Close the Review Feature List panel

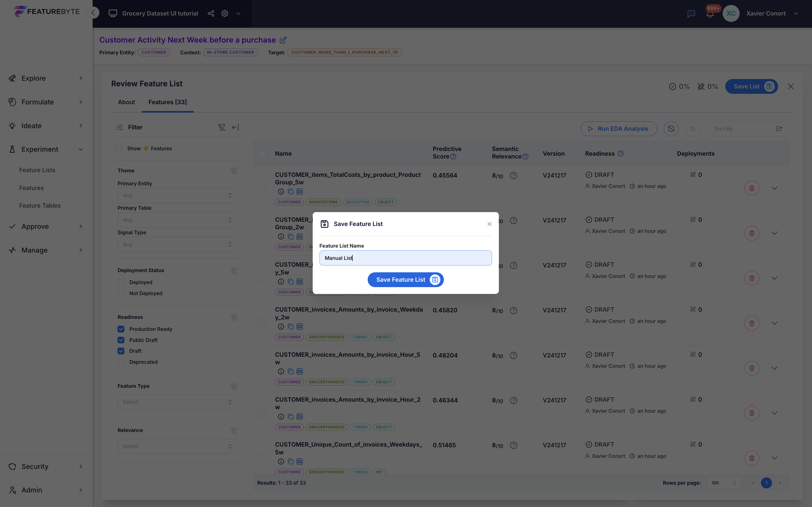pyautogui.click(x=791, y=87)
